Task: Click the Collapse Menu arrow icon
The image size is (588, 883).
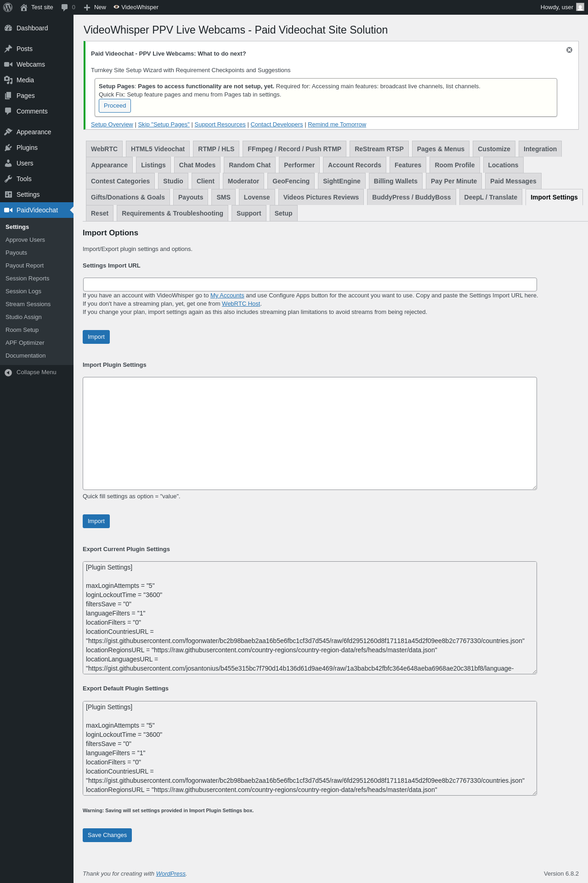Action: click(8, 372)
